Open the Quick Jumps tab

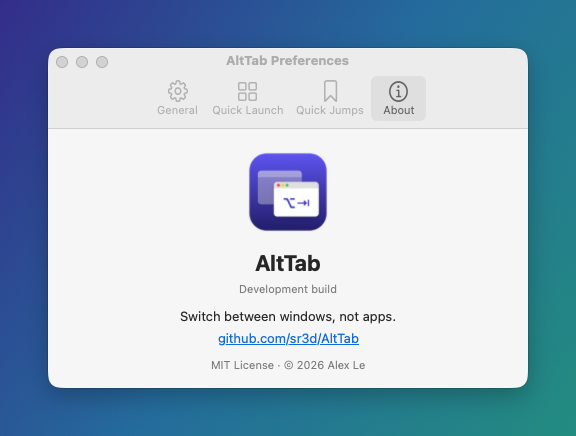click(330, 98)
